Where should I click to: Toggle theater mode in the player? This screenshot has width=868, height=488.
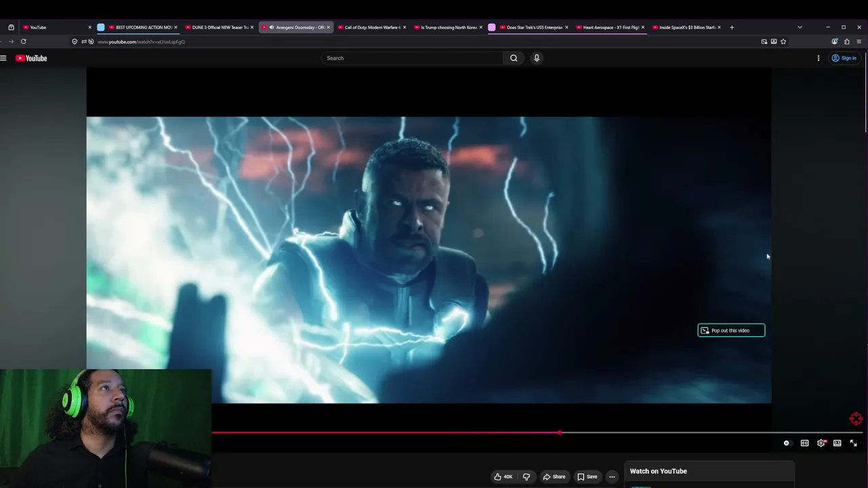pyautogui.click(x=837, y=443)
